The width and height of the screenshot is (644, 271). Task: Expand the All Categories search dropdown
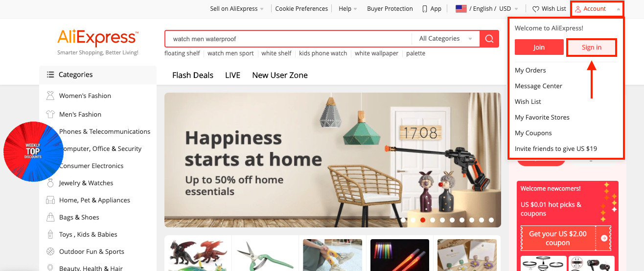click(x=446, y=39)
